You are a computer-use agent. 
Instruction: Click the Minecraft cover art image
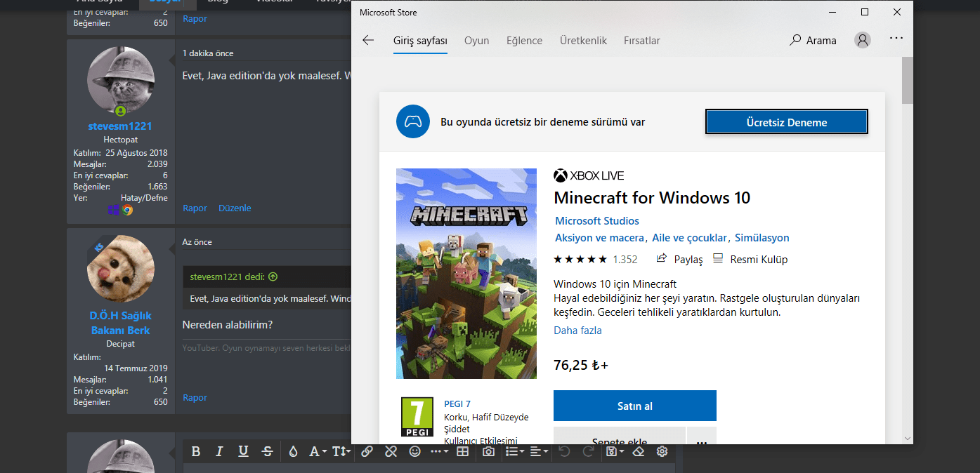pyautogui.click(x=466, y=274)
